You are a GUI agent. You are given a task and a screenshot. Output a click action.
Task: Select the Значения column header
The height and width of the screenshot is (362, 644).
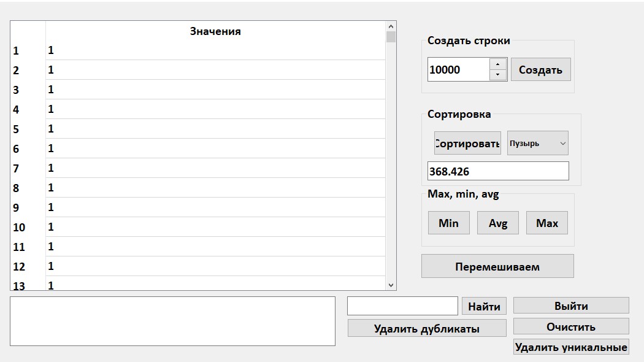click(215, 31)
